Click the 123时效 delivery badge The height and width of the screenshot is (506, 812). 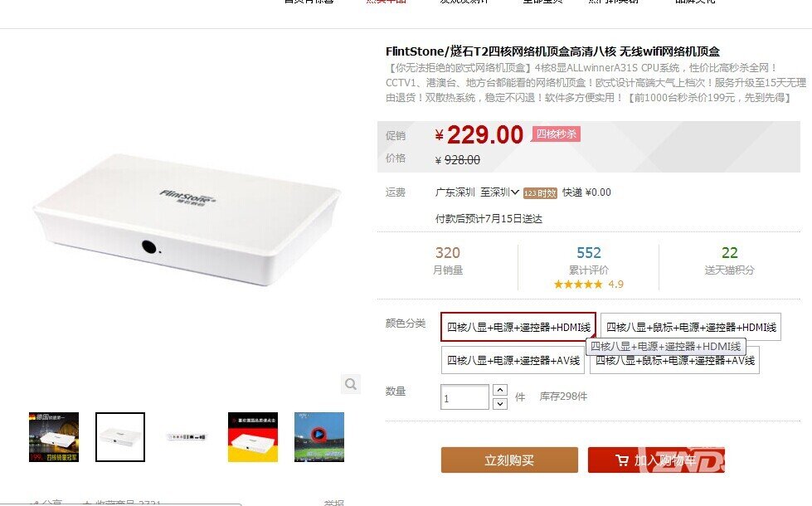coord(540,193)
